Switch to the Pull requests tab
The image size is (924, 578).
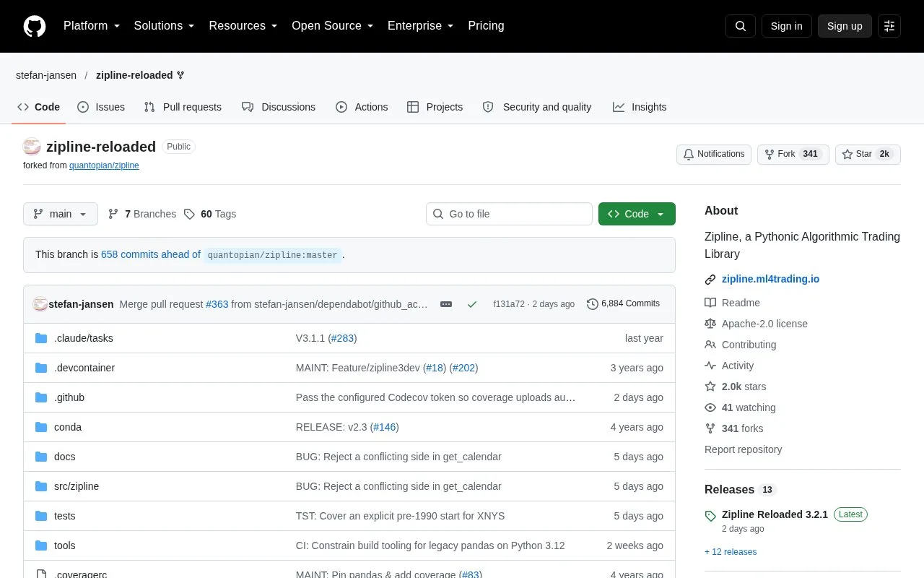(183, 107)
